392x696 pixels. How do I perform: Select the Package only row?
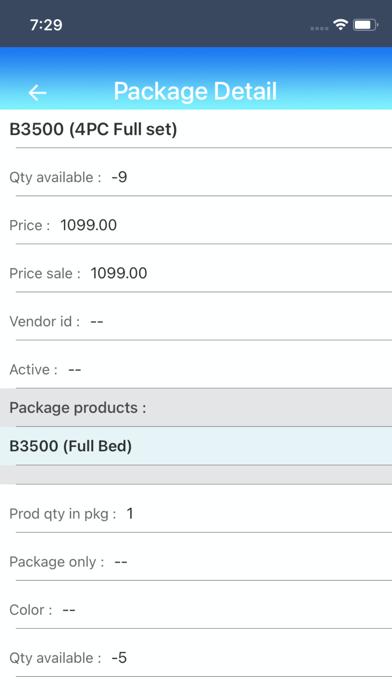coord(196,562)
